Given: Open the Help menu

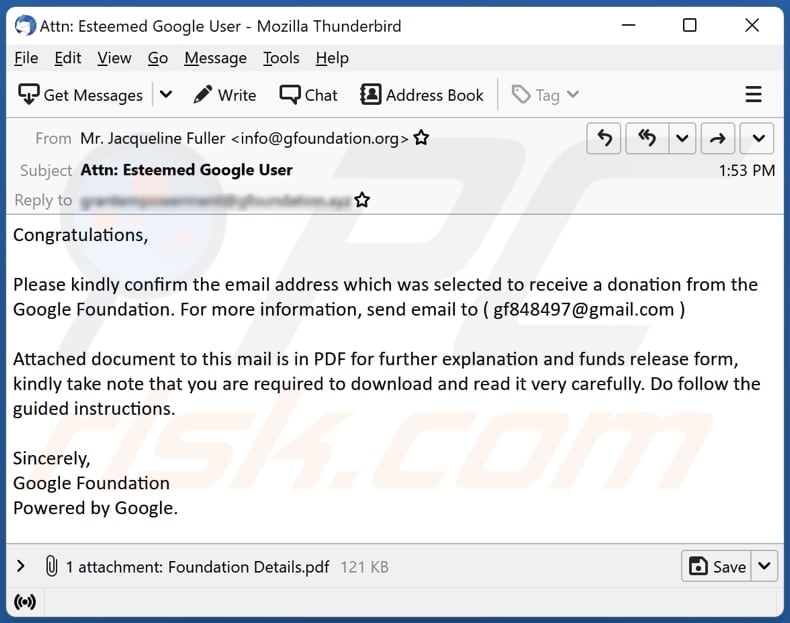Looking at the screenshot, I should pyautogui.click(x=332, y=58).
